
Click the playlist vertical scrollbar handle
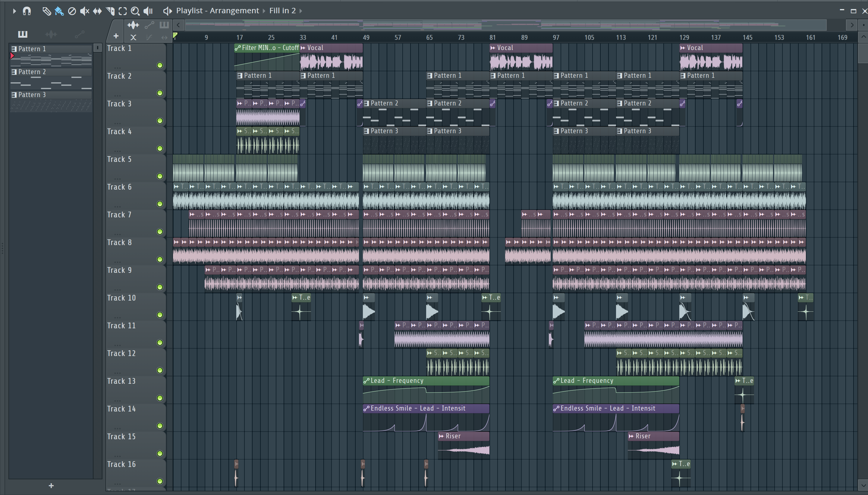click(863, 53)
